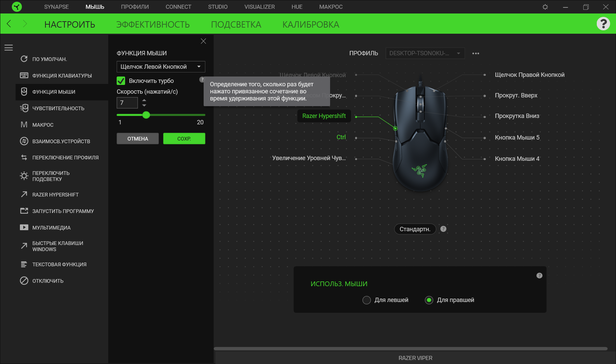Open the CONNECT tab

pyautogui.click(x=178, y=7)
